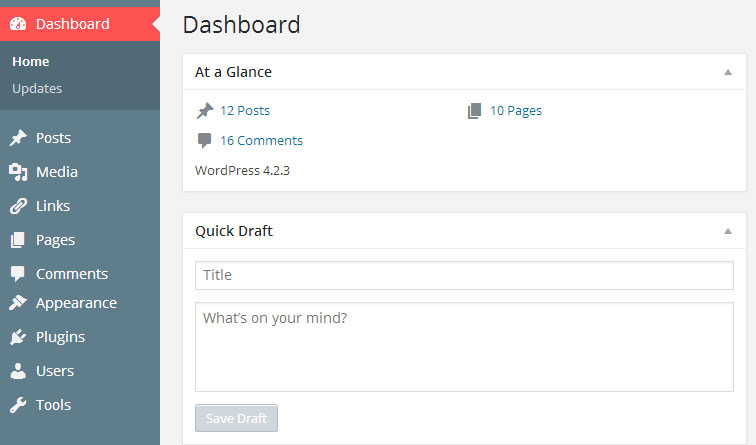
Task: Click the Save Draft button
Action: 236,418
